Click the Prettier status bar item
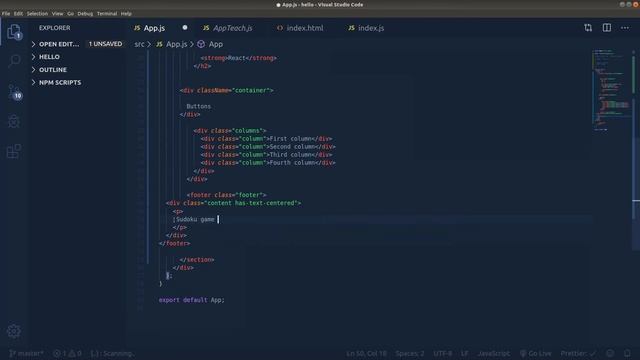The width and height of the screenshot is (640, 360). point(578,353)
